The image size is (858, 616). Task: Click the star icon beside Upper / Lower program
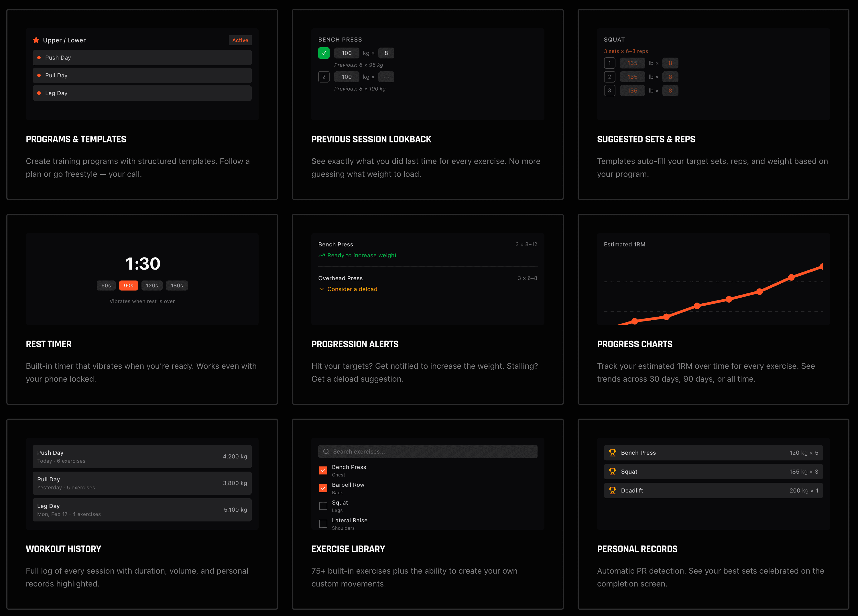tap(36, 40)
